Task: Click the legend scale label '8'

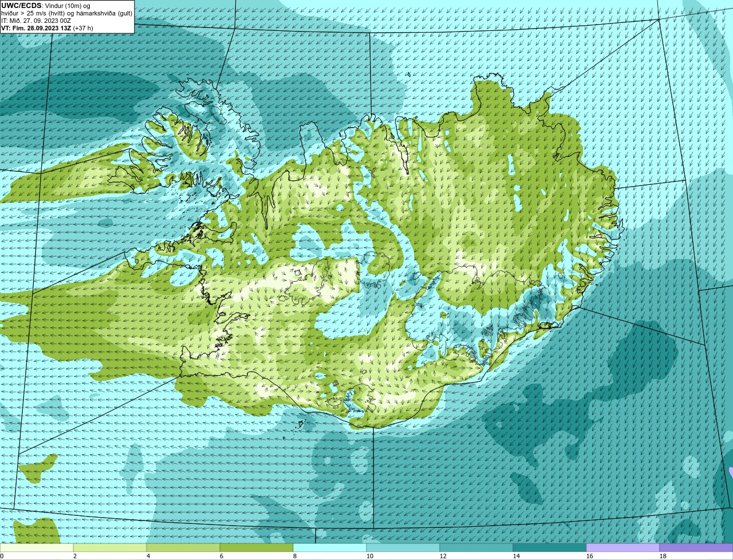Action: click(x=295, y=556)
